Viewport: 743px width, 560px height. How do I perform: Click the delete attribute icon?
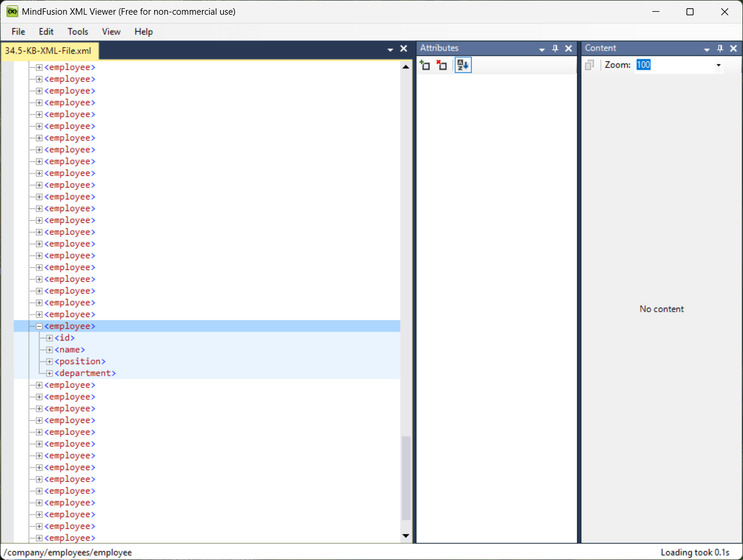(x=442, y=65)
